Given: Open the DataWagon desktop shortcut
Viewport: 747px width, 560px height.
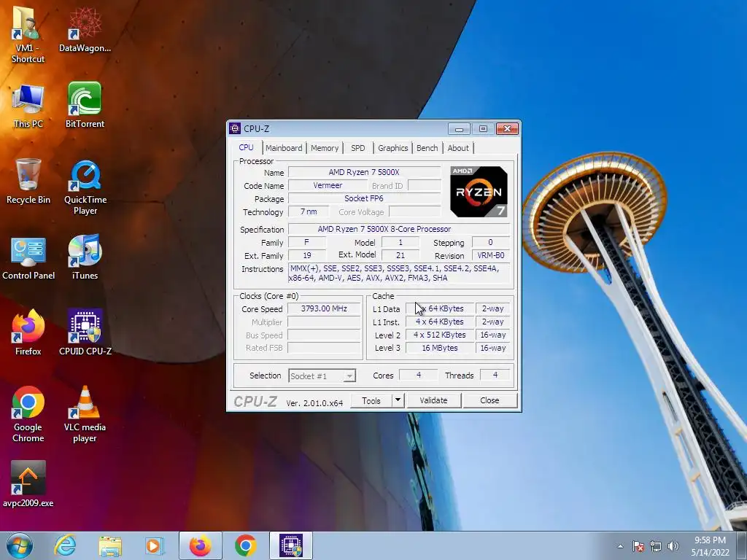Looking at the screenshot, I should (x=85, y=29).
